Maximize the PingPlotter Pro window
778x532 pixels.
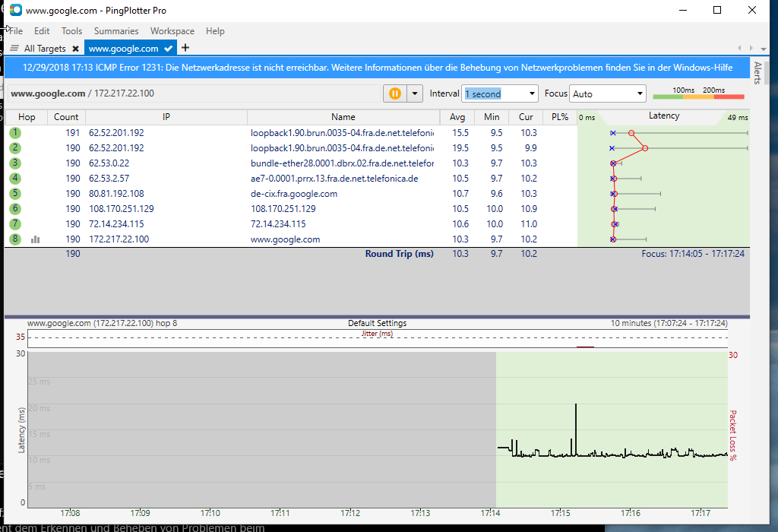[717, 10]
